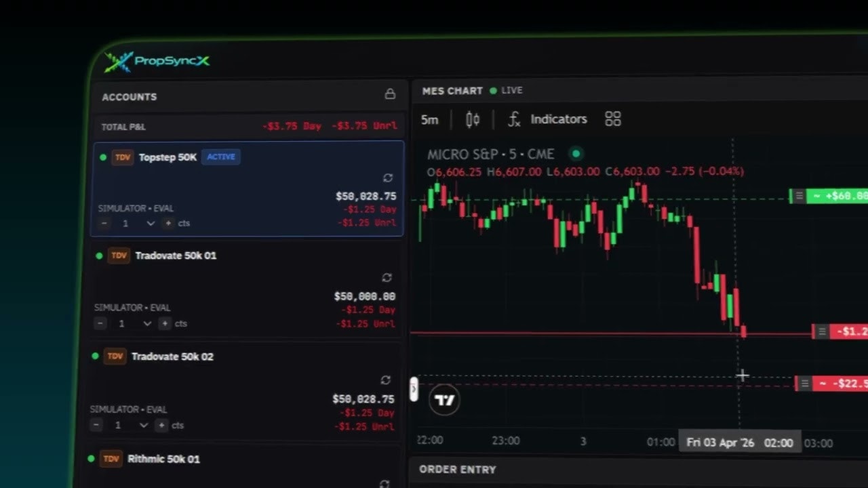The image size is (868, 488).
Task: Toggle Tradovate 50k 01 green status dot
Action: click(x=99, y=256)
